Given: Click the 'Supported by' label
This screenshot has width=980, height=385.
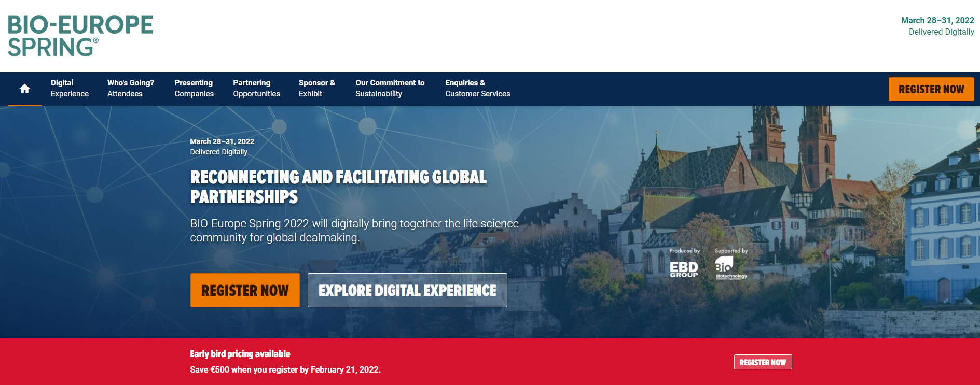Looking at the screenshot, I should [731, 251].
